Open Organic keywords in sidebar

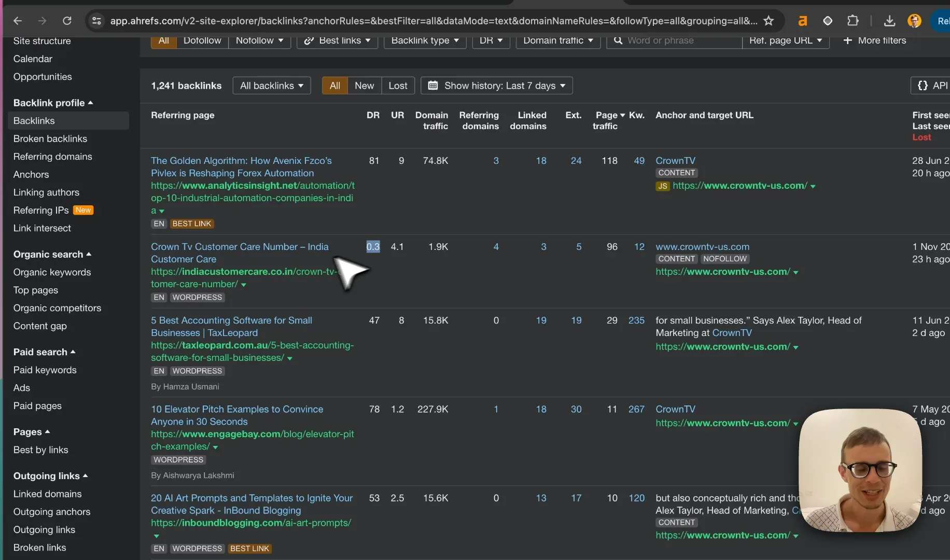52,272
